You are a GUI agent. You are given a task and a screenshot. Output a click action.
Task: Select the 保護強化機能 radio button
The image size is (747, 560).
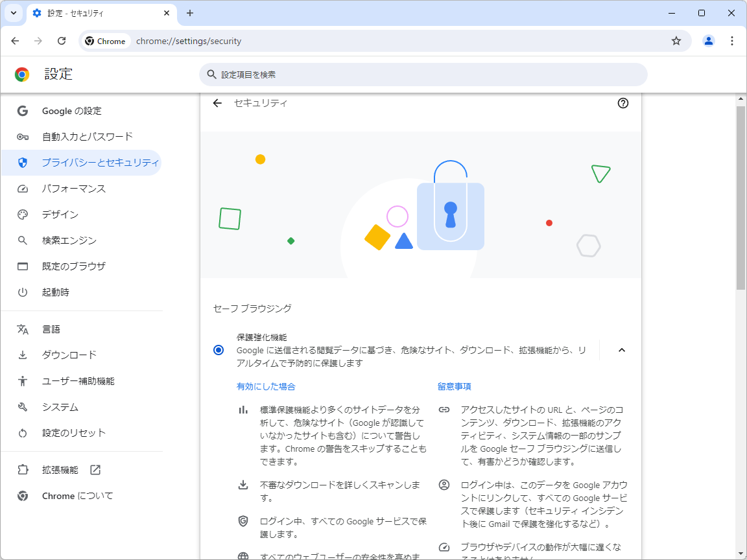pyautogui.click(x=219, y=349)
